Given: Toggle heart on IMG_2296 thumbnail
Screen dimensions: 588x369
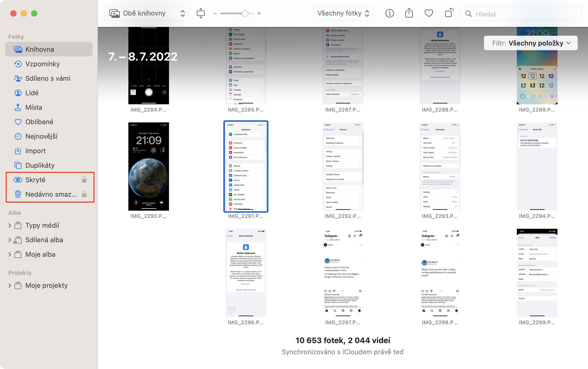Looking at the screenshot, I should click(232, 309).
